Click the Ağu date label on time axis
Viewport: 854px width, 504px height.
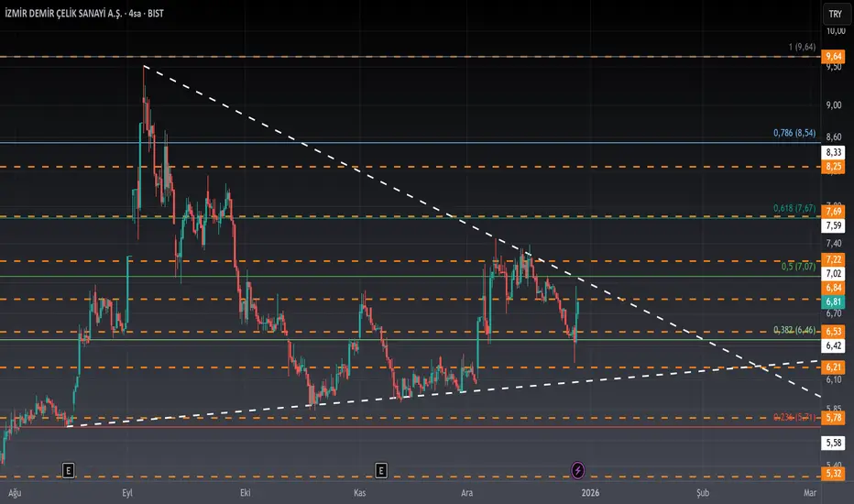(15, 493)
